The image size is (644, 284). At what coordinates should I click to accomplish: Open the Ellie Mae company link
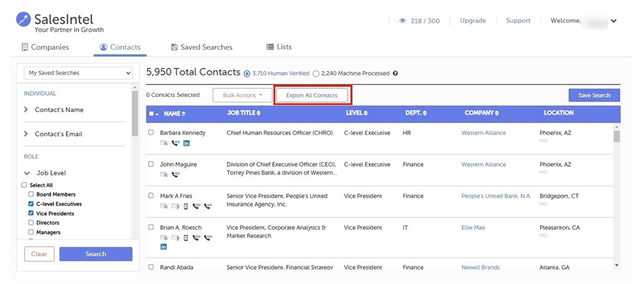(x=473, y=227)
